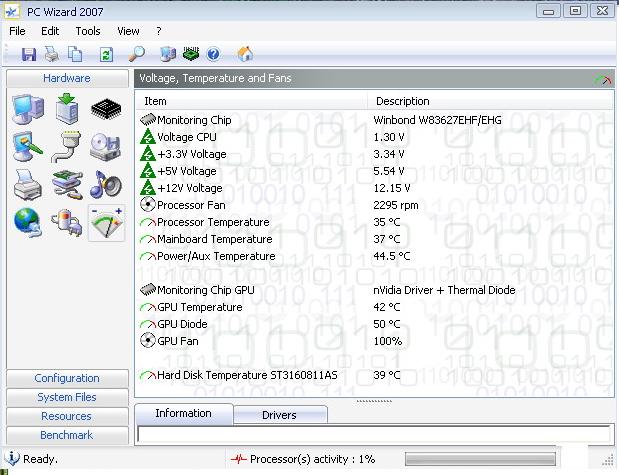Image resolution: width=619 pixels, height=475 pixels.
Task: Open the Tools menu
Action: click(88, 31)
